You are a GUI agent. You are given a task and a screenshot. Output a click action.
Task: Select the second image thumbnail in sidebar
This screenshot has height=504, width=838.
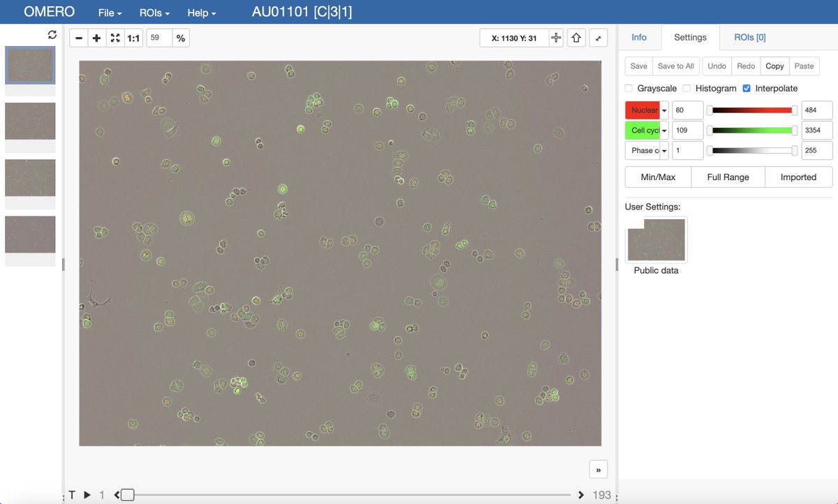point(30,121)
